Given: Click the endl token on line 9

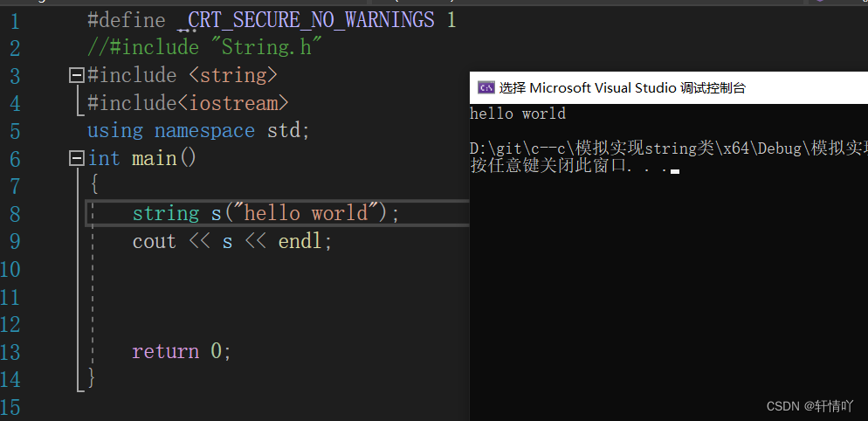Looking at the screenshot, I should coord(300,242).
